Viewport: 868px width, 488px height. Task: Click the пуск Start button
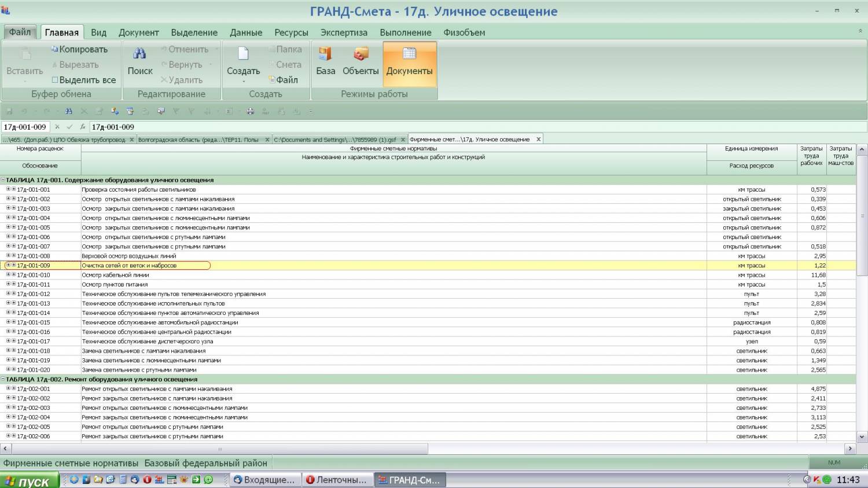click(30, 480)
